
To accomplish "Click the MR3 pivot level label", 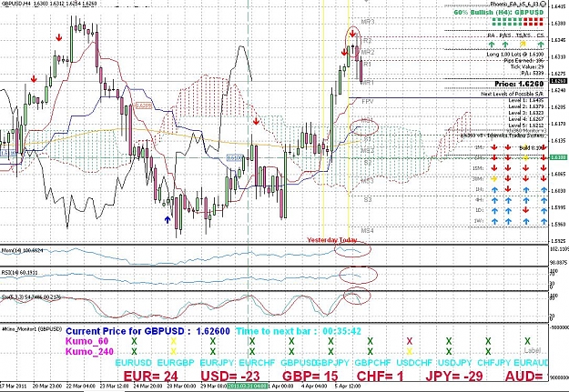I will tap(368, 22).
